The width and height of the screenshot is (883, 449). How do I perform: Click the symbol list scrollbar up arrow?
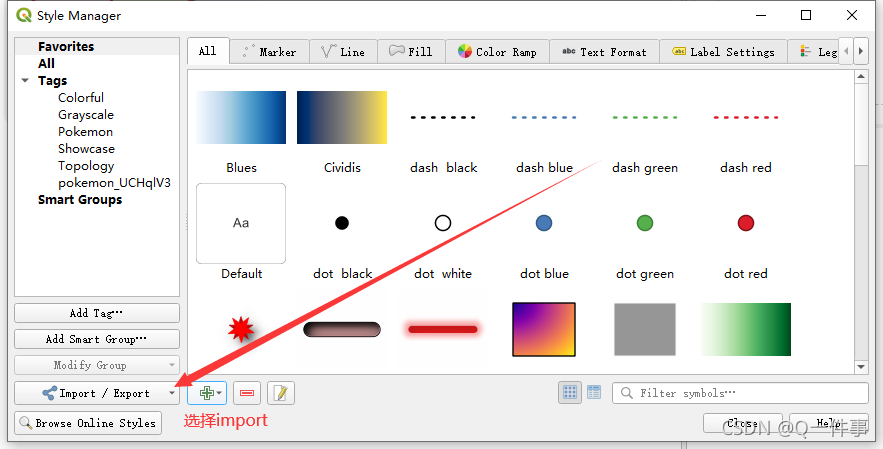(x=860, y=77)
